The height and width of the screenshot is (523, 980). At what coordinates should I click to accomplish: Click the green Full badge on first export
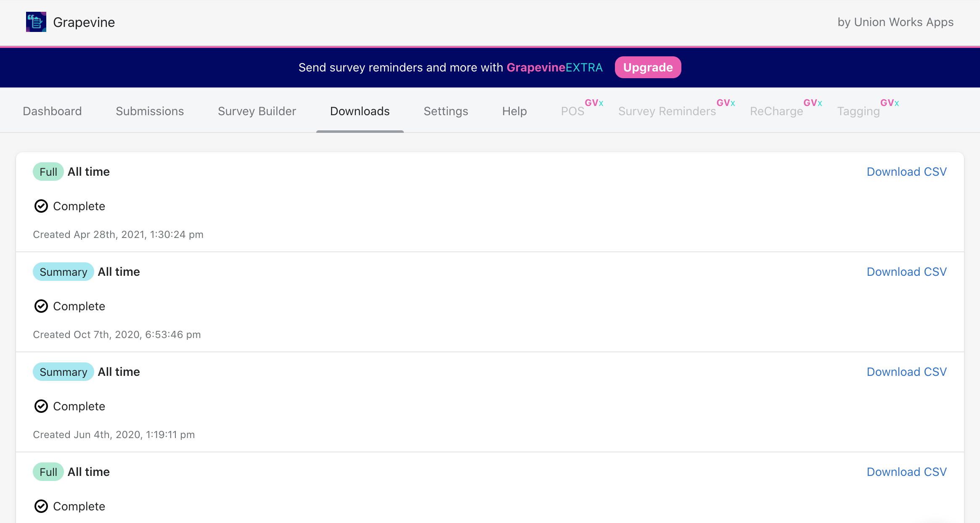tap(48, 172)
